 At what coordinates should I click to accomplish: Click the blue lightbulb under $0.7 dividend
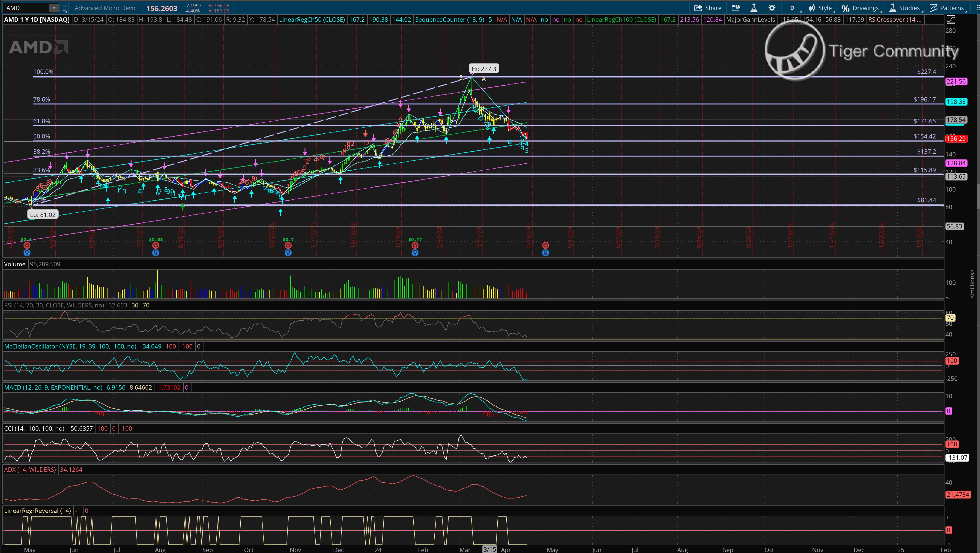tap(288, 253)
